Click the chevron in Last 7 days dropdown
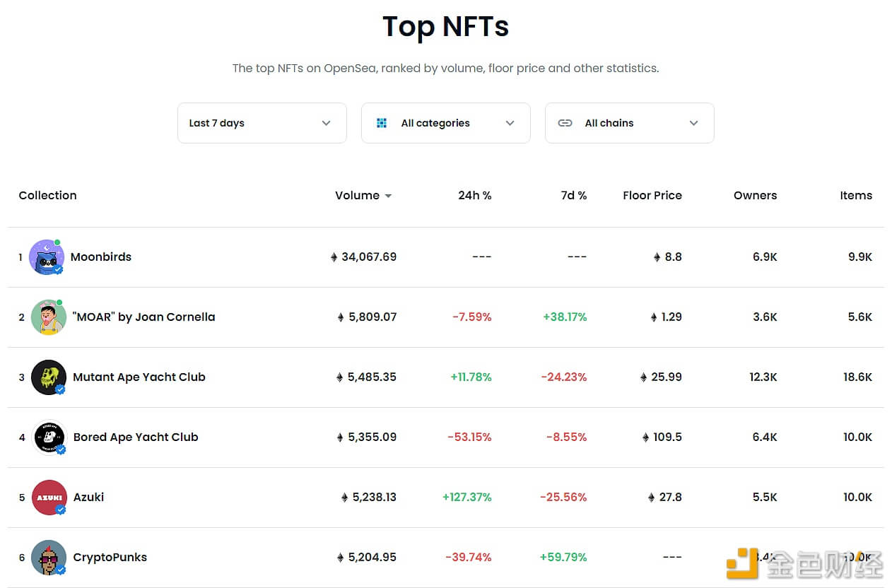892x588 pixels. click(326, 123)
